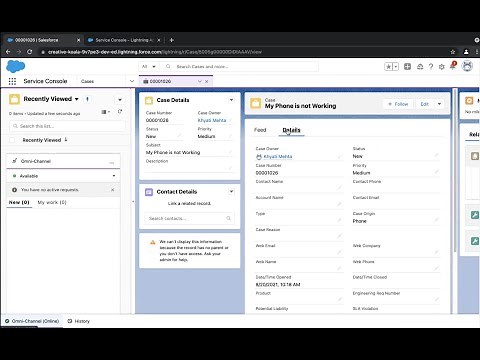
Task: Switch to the Feed tab
Action: tap(260, 130)
